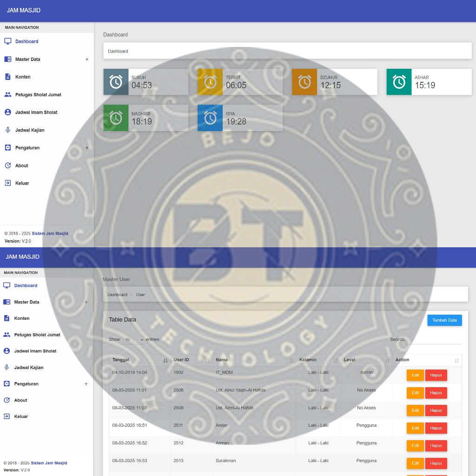Click the Jadwal Imam Sholat person icon, Dashboard page
Viewport: 476px width, 476px height.
[8, 112]
